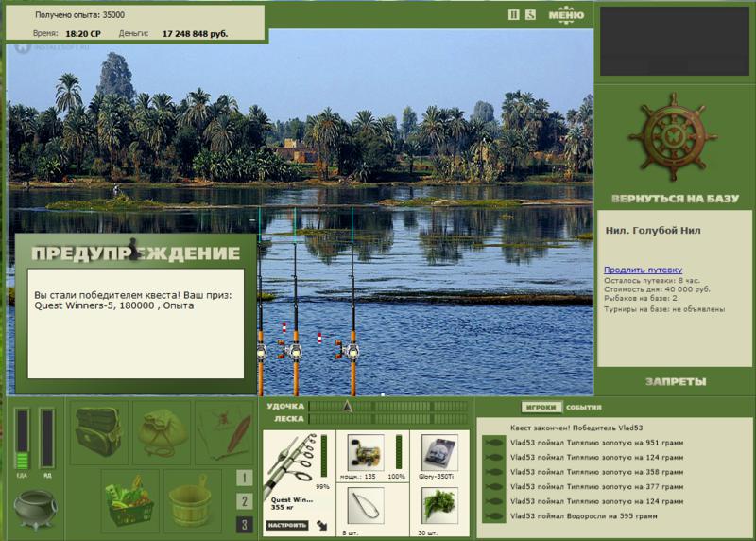
Task: Click the ЕДА food level gauge
Action: pos(22,439)
